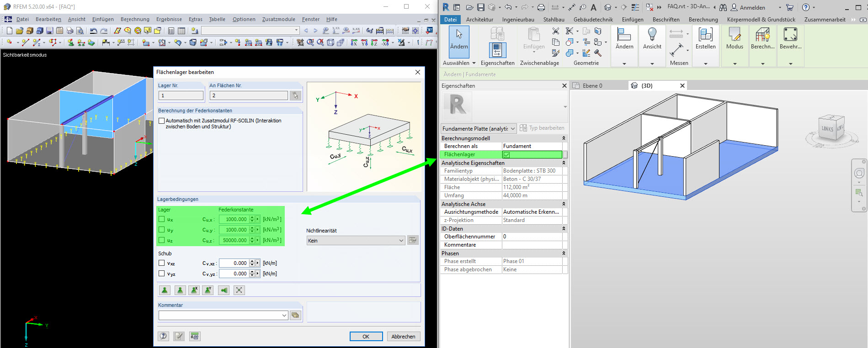Viewport: 868px width, 348px height.
Task: Enable the vyz shear checkbox
Action: click(161, 274)
